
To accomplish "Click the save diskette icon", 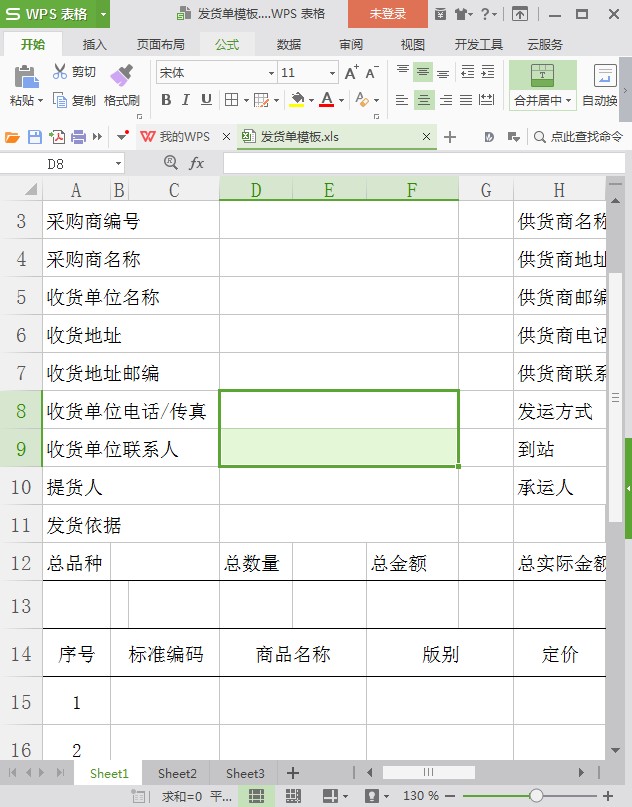I will coord(34,137).
